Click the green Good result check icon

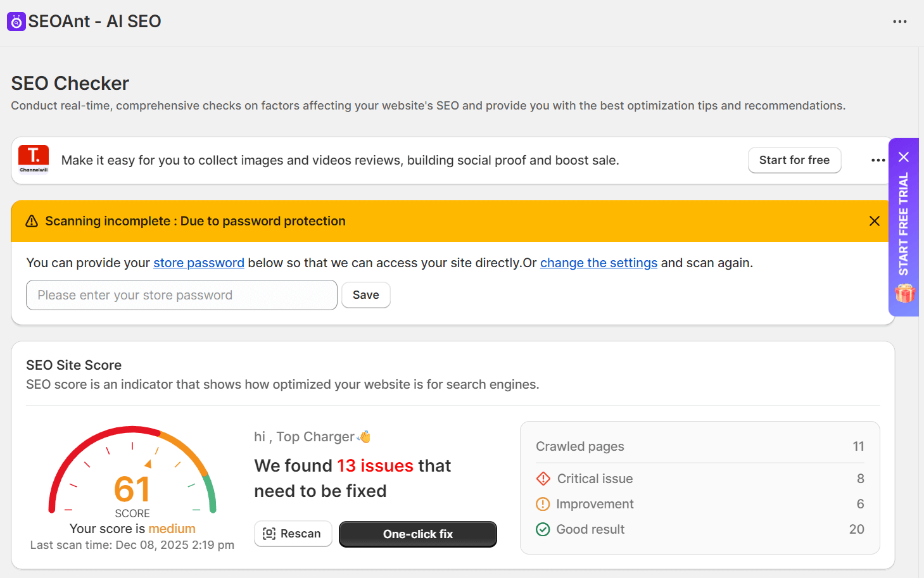(x=543, y=529)
